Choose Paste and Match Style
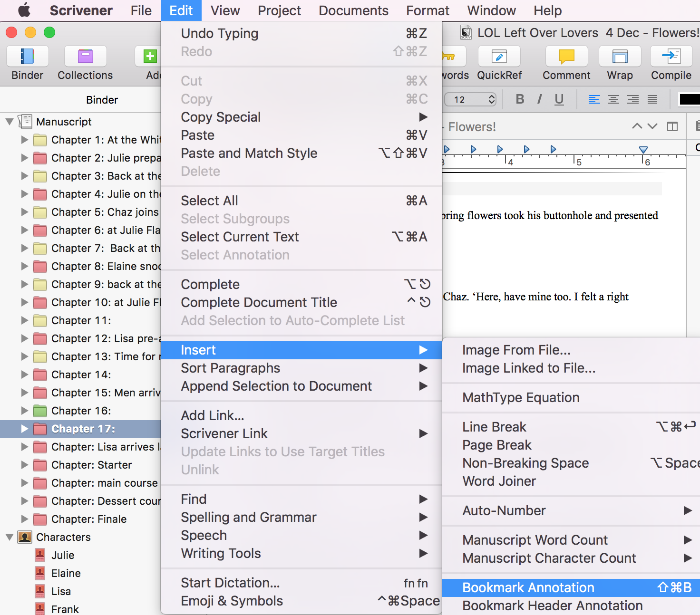Screen dimensions: 700x615 301,153
